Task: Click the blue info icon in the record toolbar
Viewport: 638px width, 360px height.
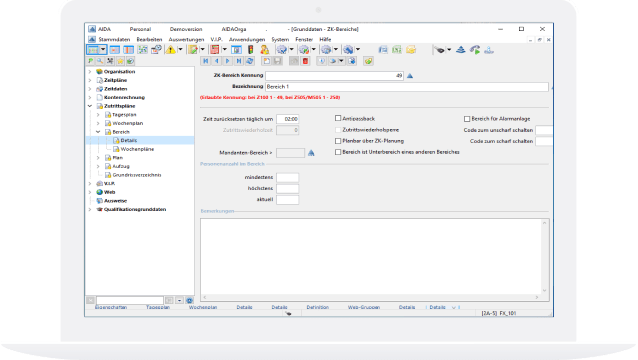Action: (322, 61)
